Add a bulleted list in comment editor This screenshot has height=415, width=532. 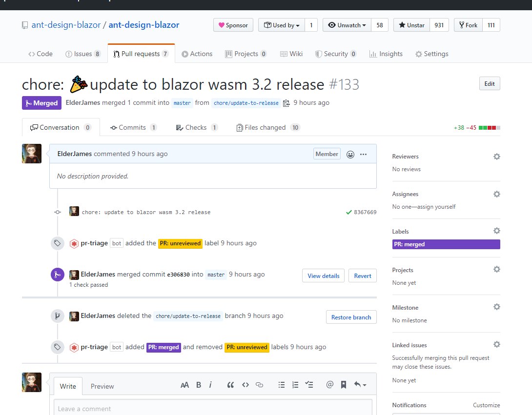click(281, 385)
